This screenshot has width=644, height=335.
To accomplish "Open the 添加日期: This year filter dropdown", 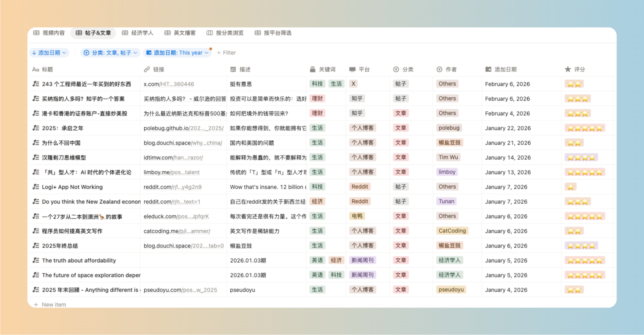I will click(x=177, y=53).
